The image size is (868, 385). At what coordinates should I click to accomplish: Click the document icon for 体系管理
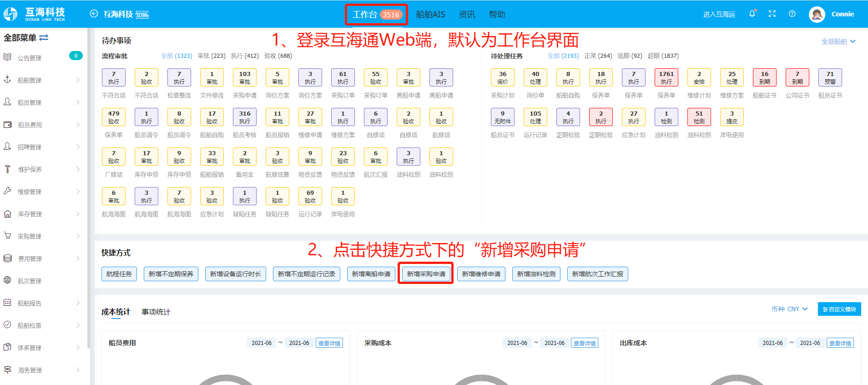tap(7, 347)
